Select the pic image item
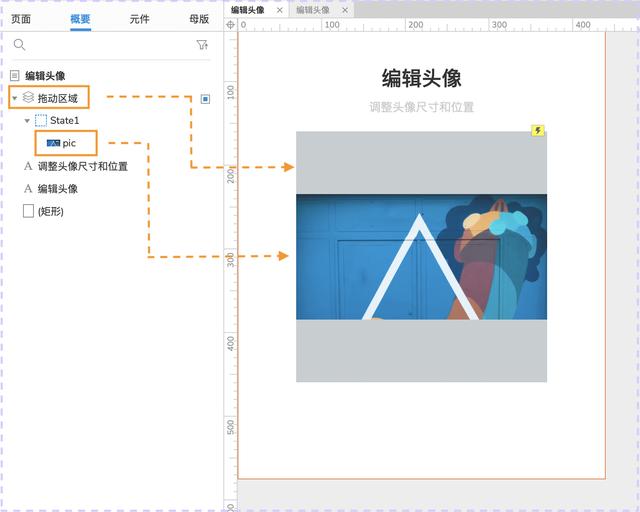 (x=69, y=143)
